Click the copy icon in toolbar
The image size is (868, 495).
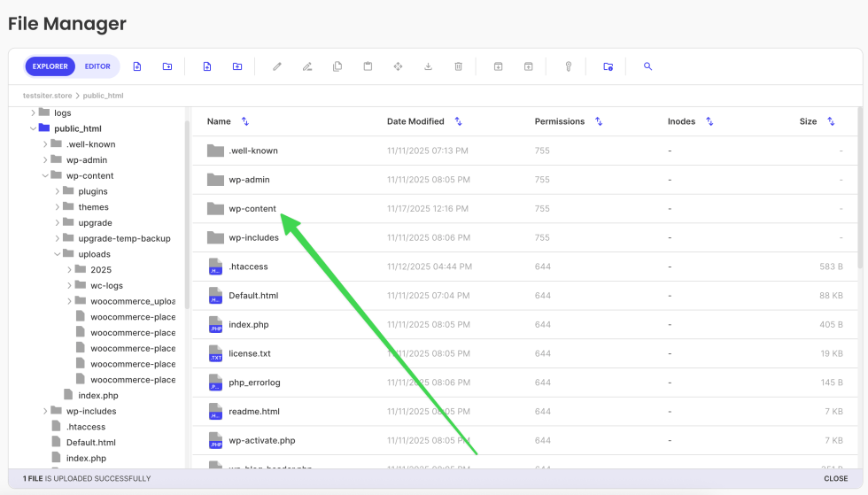(x=337, y=66)
